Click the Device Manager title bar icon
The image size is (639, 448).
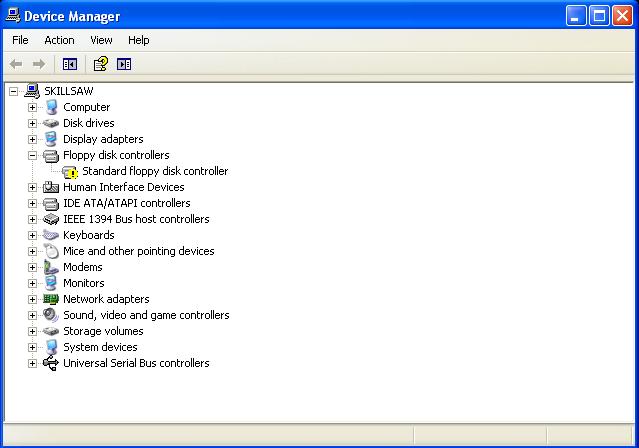(x=13, y=16)
